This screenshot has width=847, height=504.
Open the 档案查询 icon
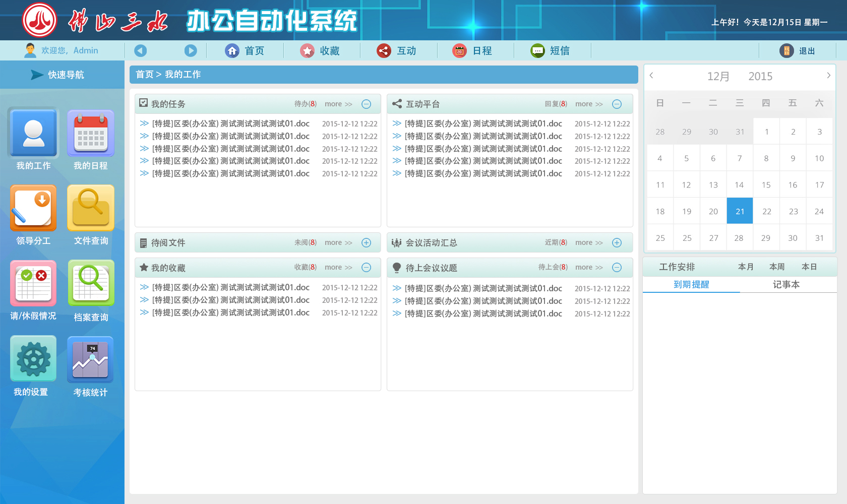[x=91, y=283]
